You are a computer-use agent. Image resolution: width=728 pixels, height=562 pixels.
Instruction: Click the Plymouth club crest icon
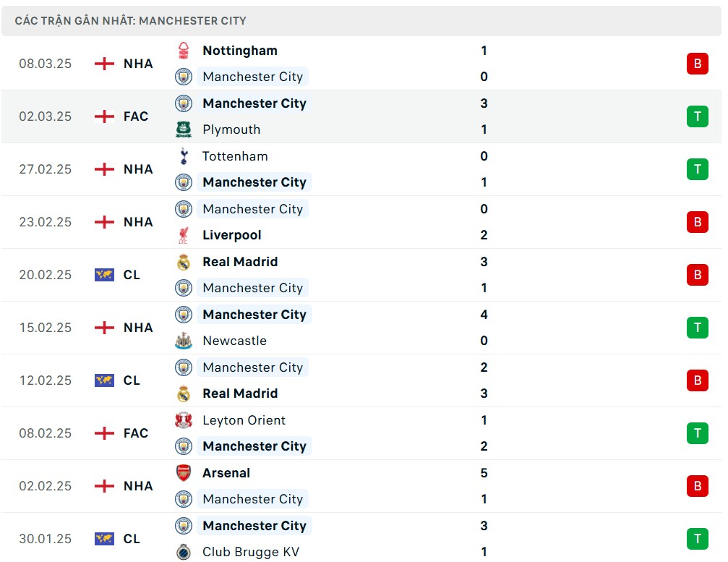tap(184, 129)
